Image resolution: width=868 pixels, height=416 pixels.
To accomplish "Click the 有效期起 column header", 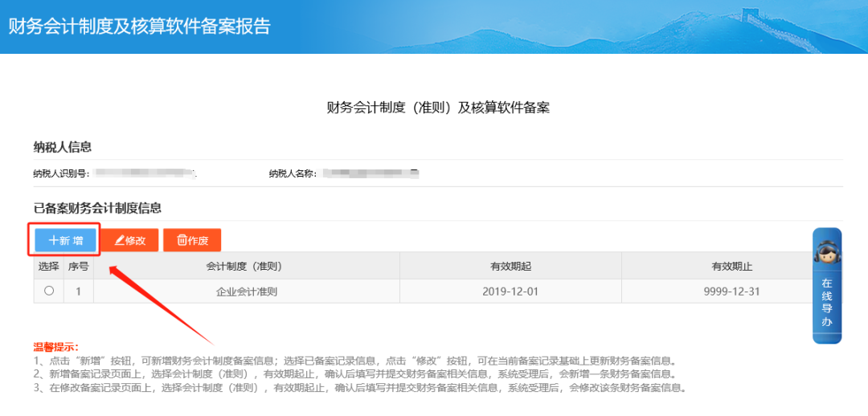I will point(510,267).
